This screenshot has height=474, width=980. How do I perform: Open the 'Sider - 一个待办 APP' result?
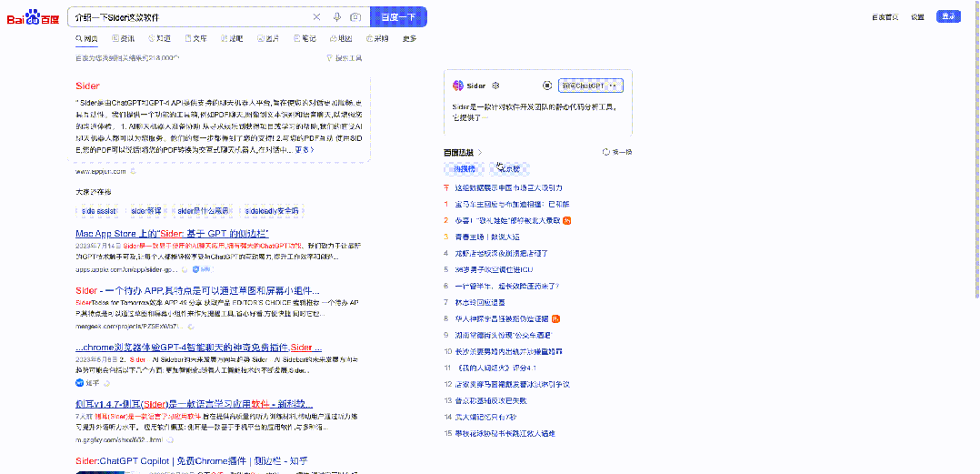197,290
